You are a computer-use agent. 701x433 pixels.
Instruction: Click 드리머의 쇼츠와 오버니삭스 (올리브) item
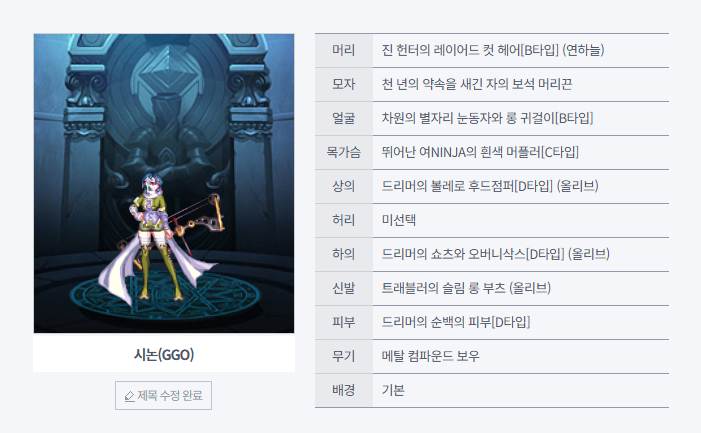[x=495, y=254]
